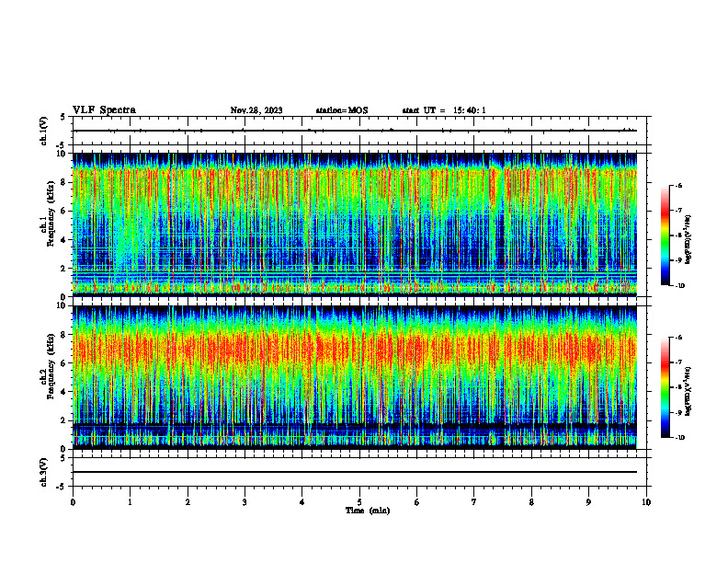Screen dimensions: 728x563
Task: Click the 'VLF Spectra' title text
Action: pyautogui.click(x=104, y=110)
